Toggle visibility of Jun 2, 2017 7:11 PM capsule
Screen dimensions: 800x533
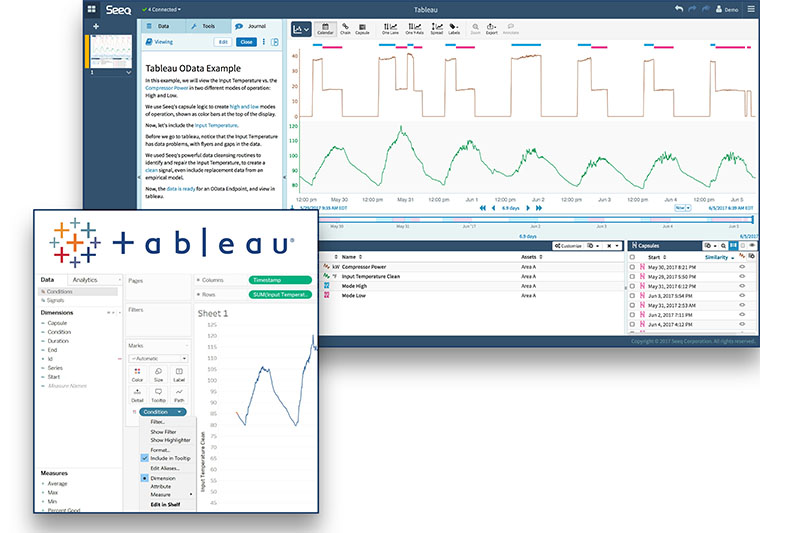pyautogui.click(x=742, y=315)
